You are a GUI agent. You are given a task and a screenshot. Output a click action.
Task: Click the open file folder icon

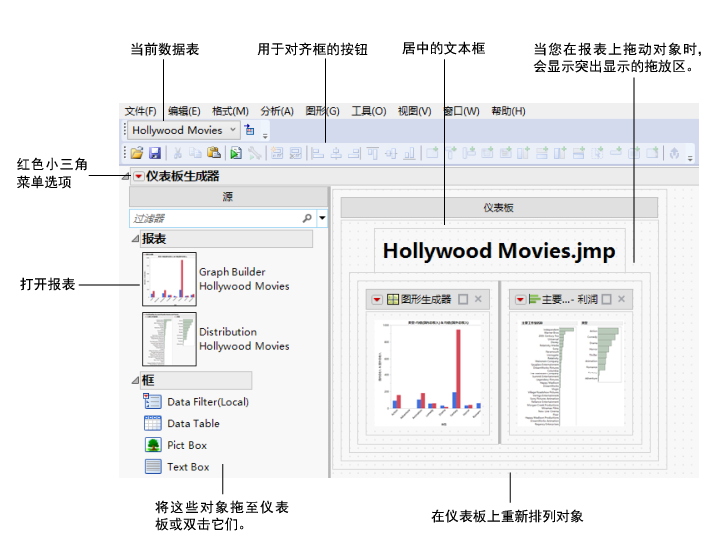(137, 153)
